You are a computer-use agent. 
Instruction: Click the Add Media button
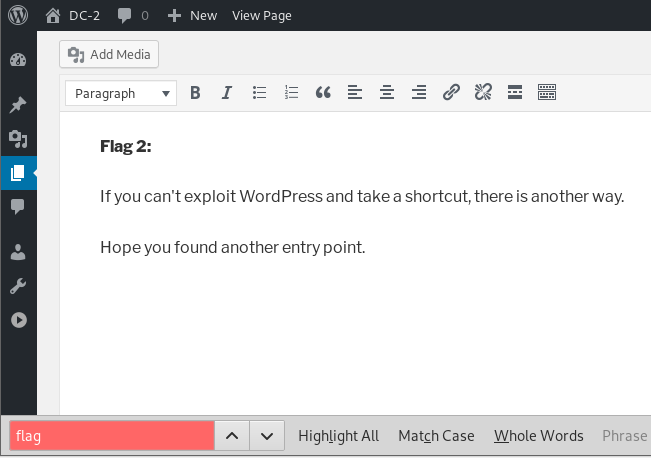coord(109,54)
